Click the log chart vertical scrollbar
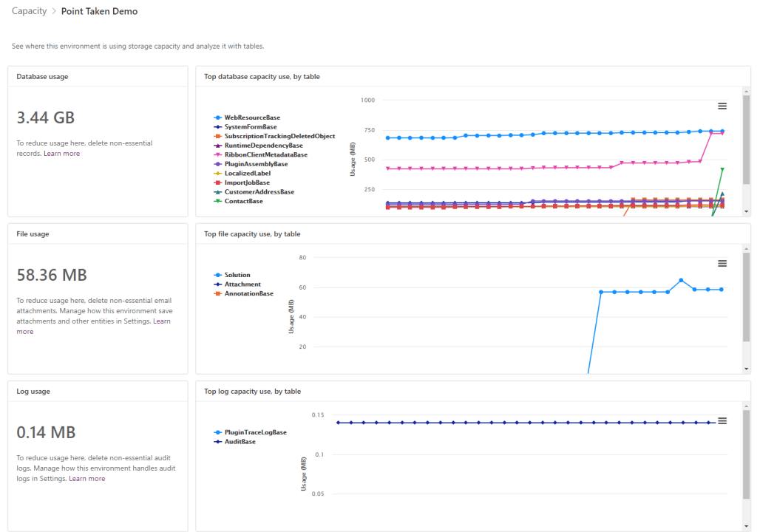This screenshot has width=757, height=532. tap(746, 458)
